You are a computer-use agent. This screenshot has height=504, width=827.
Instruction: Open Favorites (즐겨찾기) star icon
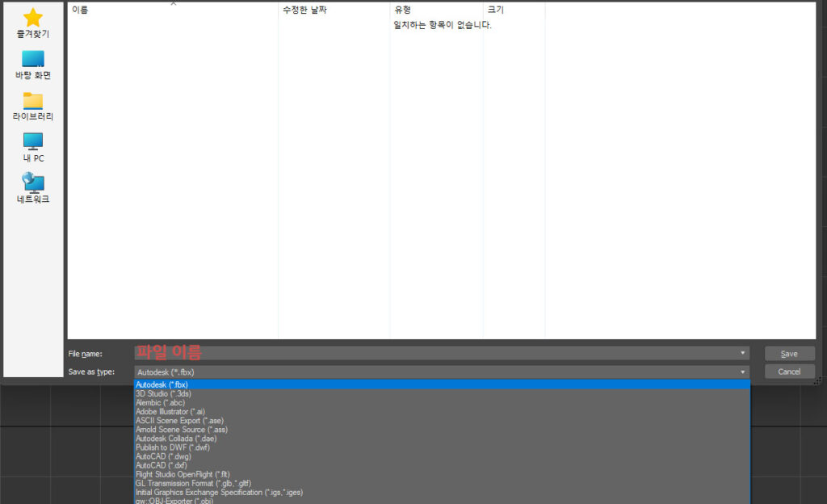32,18
